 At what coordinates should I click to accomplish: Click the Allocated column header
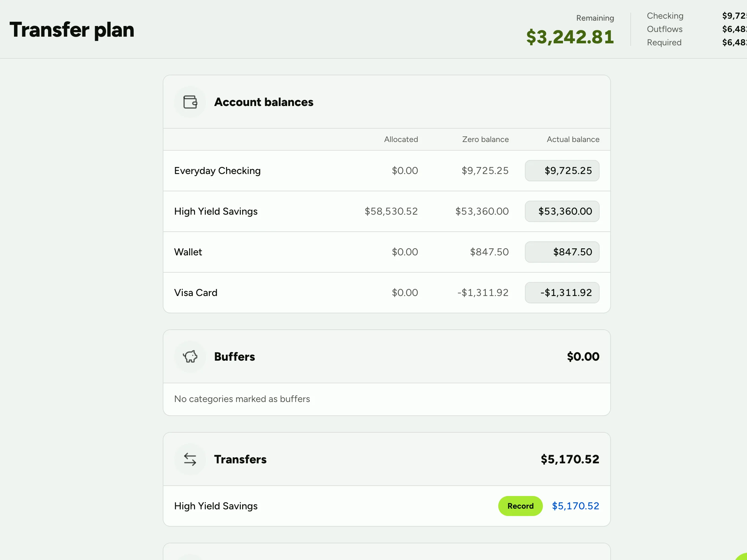pos(401,139)
